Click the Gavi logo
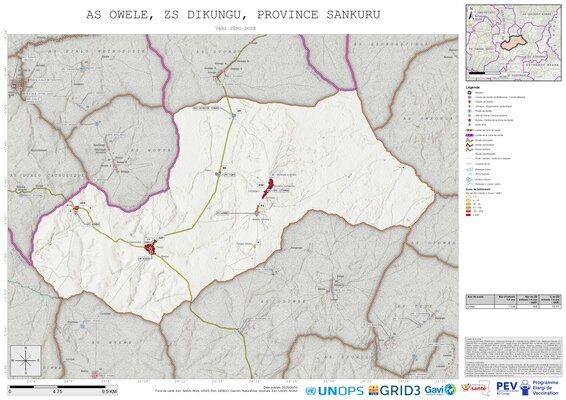566x400 pixels. tap(440, 390)
